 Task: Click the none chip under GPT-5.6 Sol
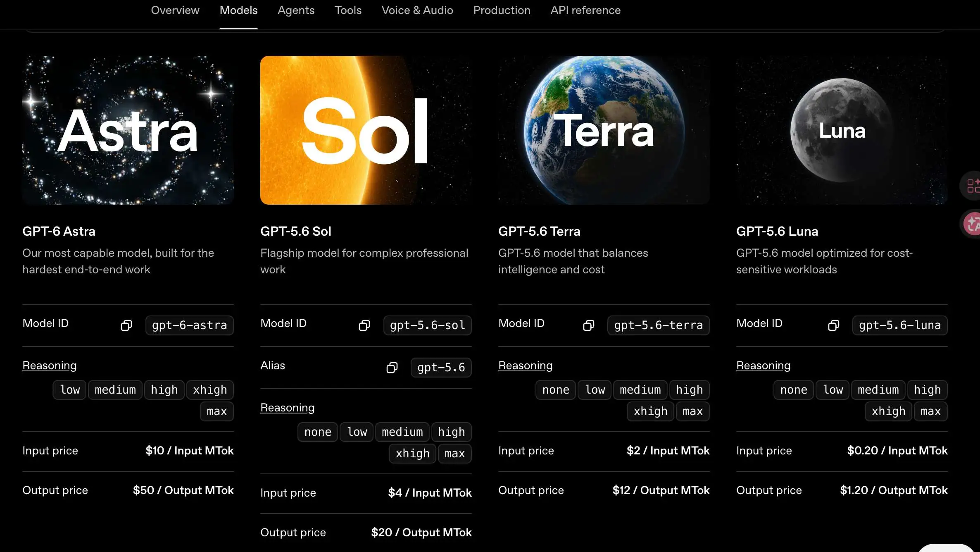(318, 432)
